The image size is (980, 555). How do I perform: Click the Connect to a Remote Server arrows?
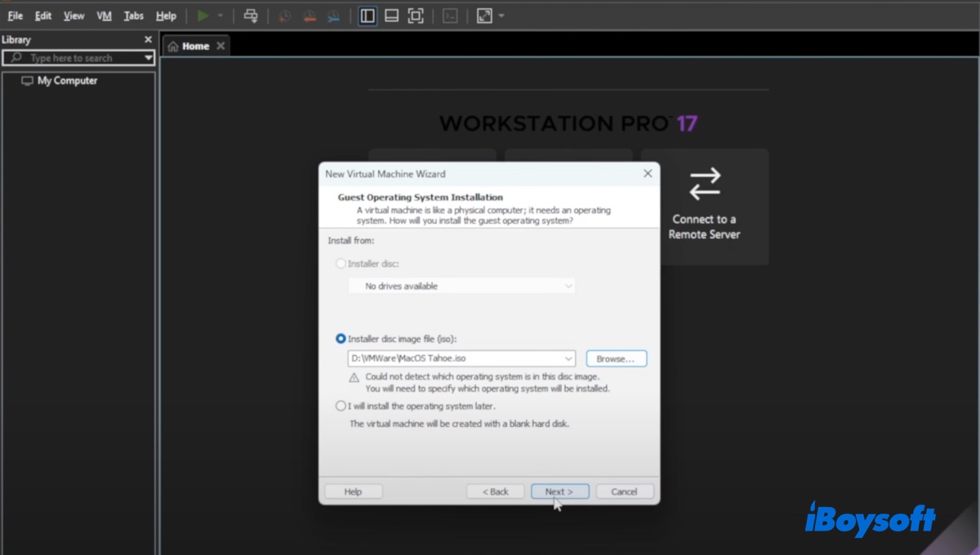[x=704, y=184]
